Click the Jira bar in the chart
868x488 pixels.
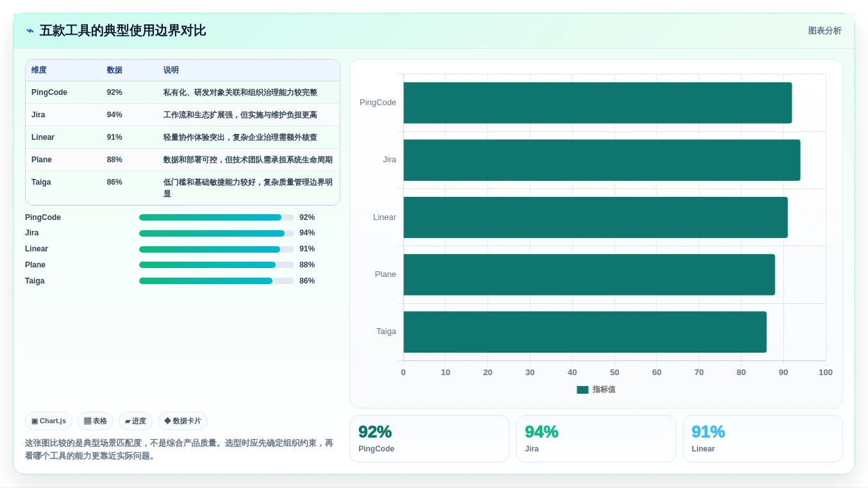(x=602, y=160)
